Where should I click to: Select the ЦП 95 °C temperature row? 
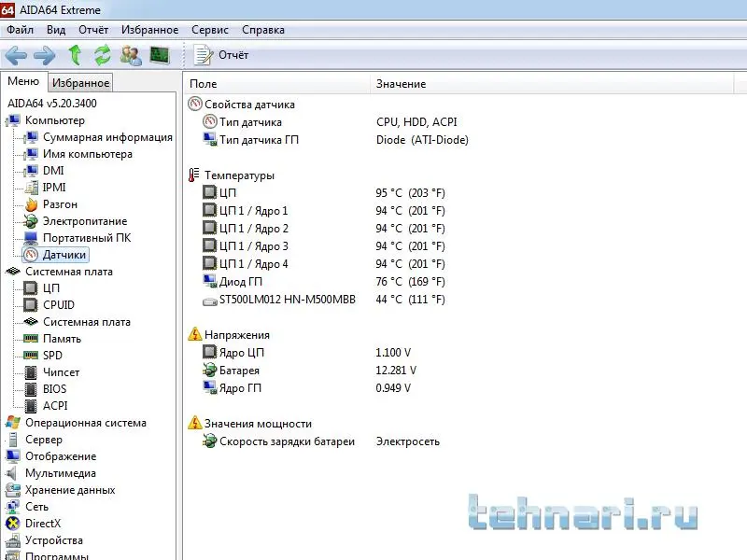click(x=324, y=192)
